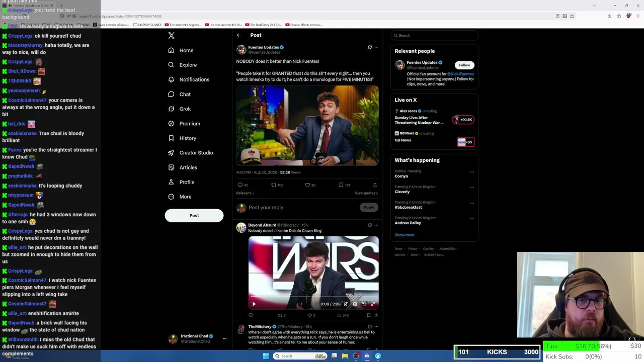Repost the post with 103 reposts
Screen dimensions: 644x362
coord(274,185)
